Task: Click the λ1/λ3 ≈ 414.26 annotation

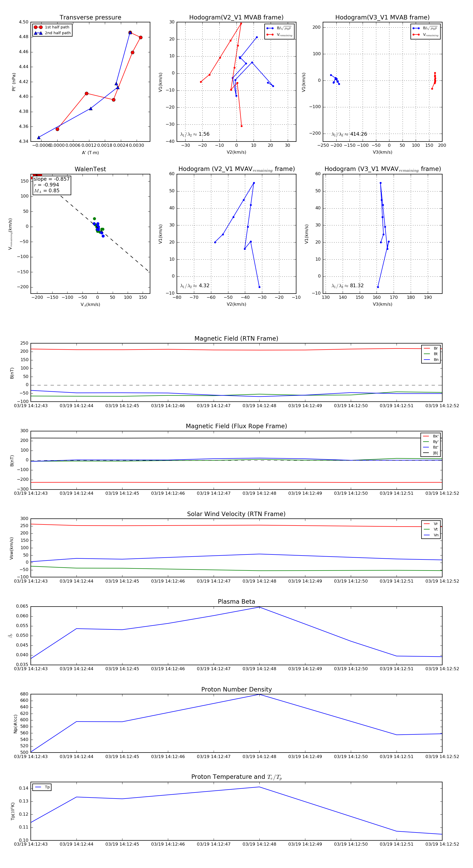Action: pos(349,134)
